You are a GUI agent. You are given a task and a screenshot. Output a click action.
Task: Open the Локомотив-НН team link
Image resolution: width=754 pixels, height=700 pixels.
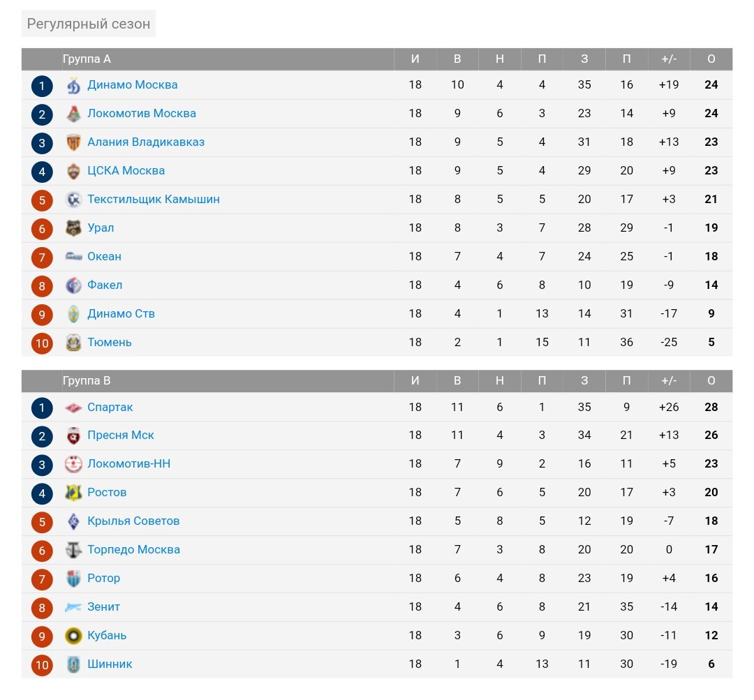click(129, 463)
